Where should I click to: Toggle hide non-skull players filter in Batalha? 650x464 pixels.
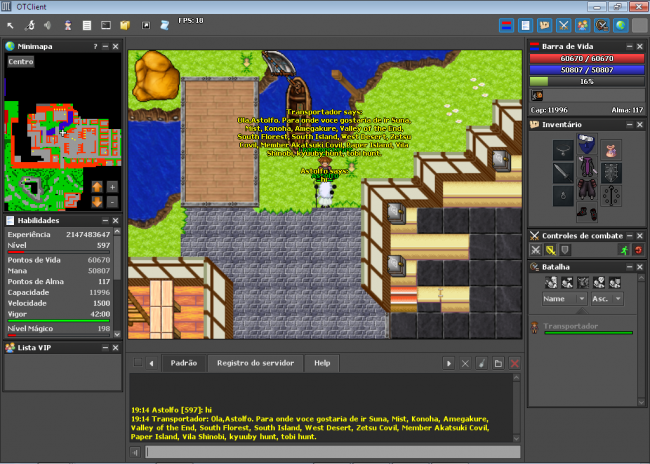click(x=599, y=283)
